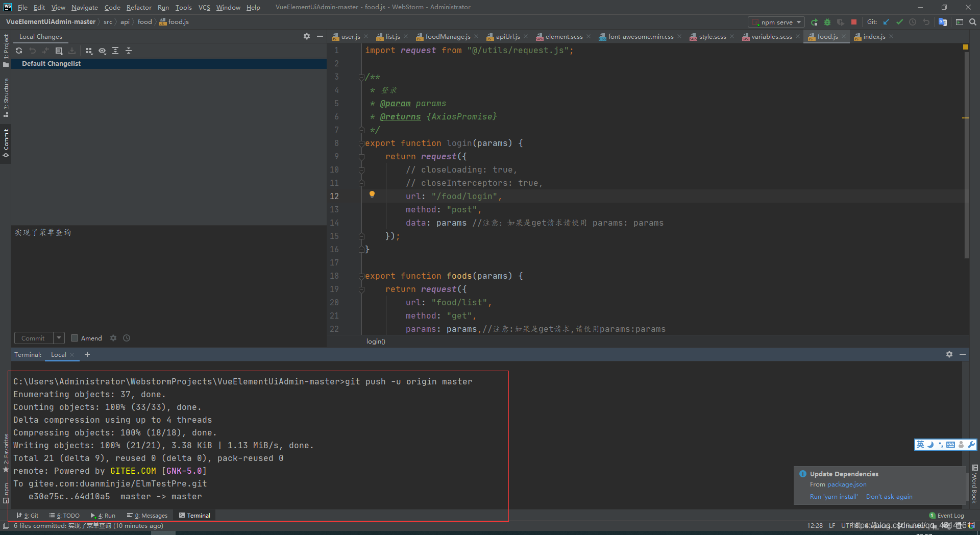Switch to the element.scss editor tab

(x=563, y=36)
